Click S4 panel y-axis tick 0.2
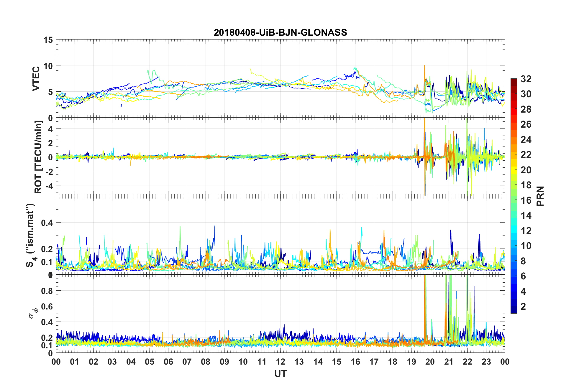561x392 pixels. coord(47,249)
